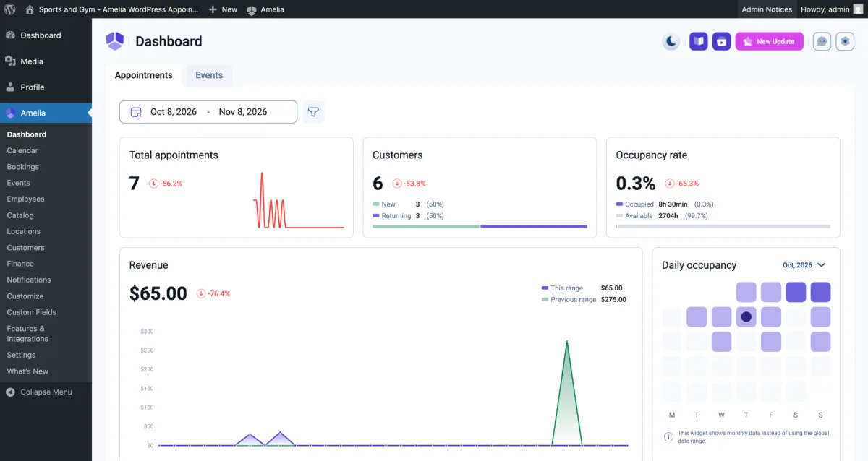868x461 pixels.
Task: Open Employees submenu item
Action: point(25,199)
